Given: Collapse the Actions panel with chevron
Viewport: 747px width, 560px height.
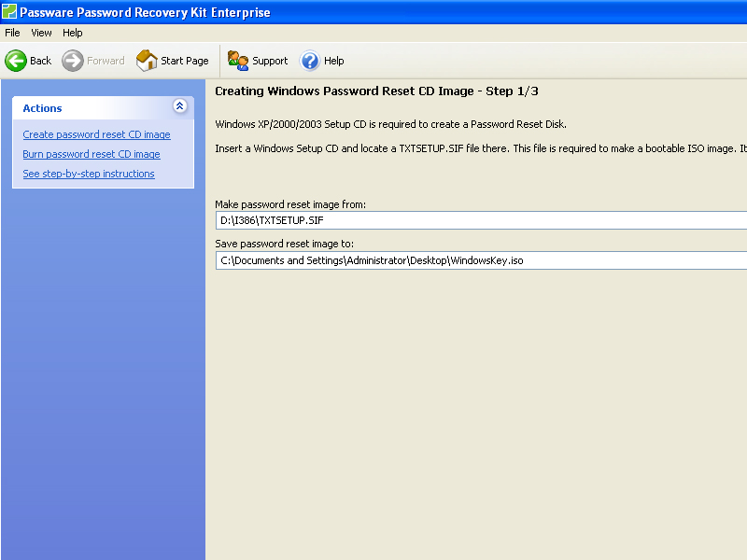Looking at the screenshot, I should [x=180, y=107].
